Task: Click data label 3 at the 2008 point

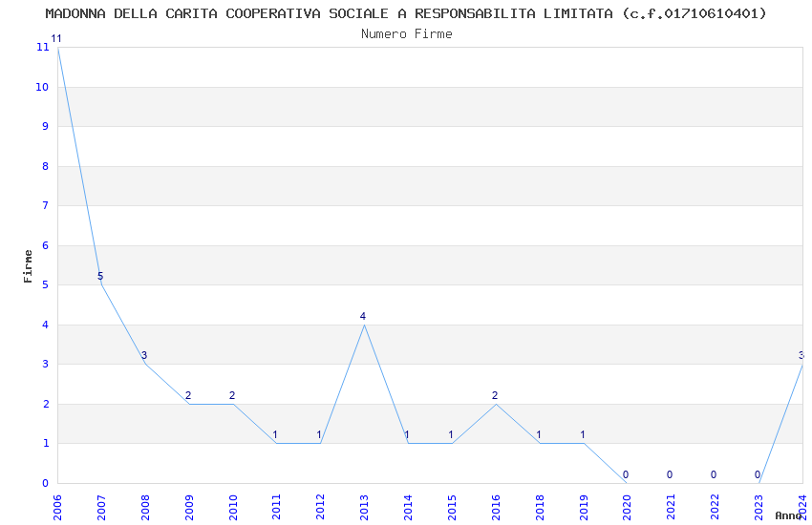Action: (144, 355)
